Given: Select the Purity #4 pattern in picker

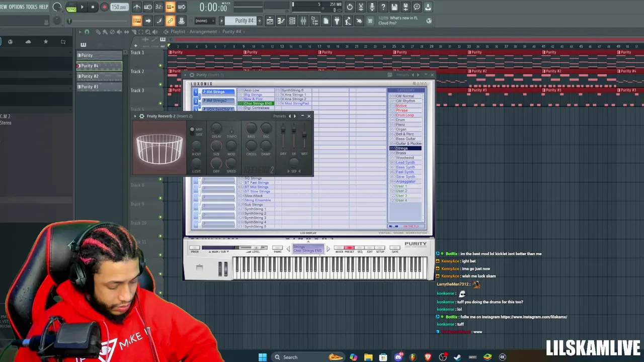Looking at the screenshot, I should click(x=99, y=66).
